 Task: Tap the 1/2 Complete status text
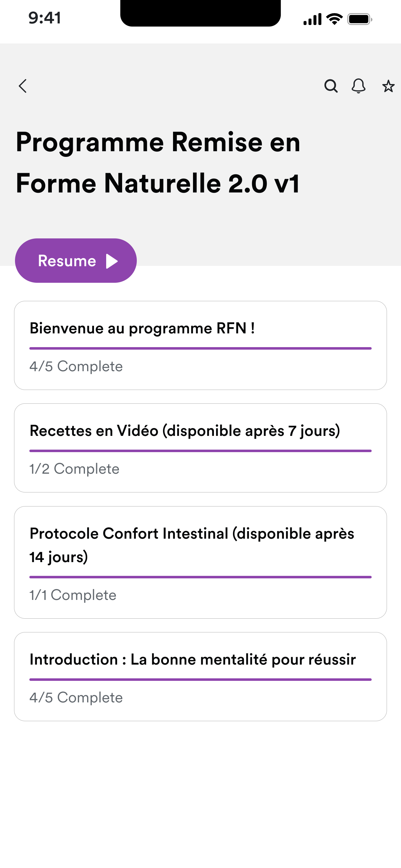click(74, 469)
